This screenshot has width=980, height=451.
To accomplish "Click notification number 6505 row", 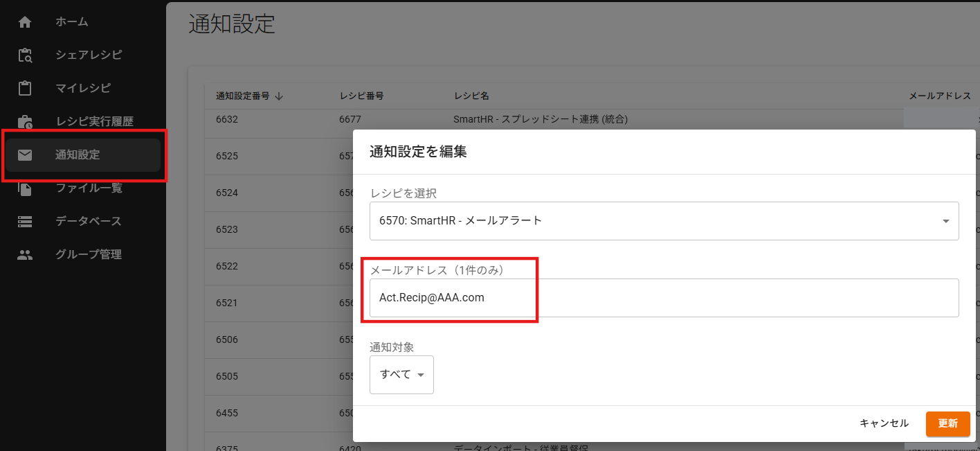I will click(x=227, y=376).
